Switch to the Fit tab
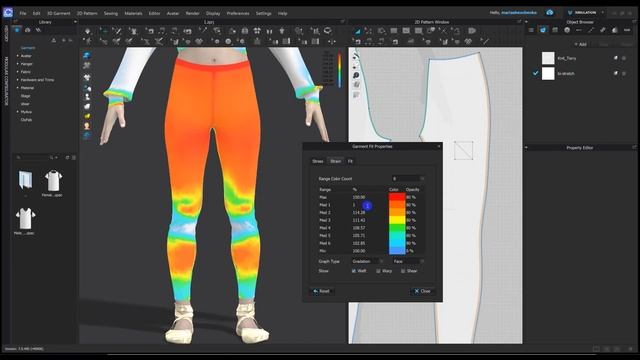 (350, 161)
